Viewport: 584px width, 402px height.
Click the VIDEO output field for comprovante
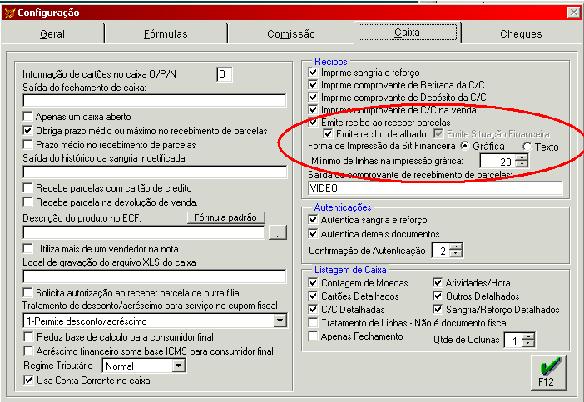click(x=435, y=188)
